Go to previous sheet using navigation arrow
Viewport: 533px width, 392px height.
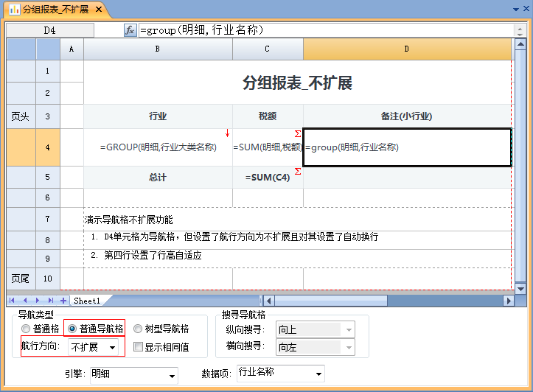click(26, 301)
